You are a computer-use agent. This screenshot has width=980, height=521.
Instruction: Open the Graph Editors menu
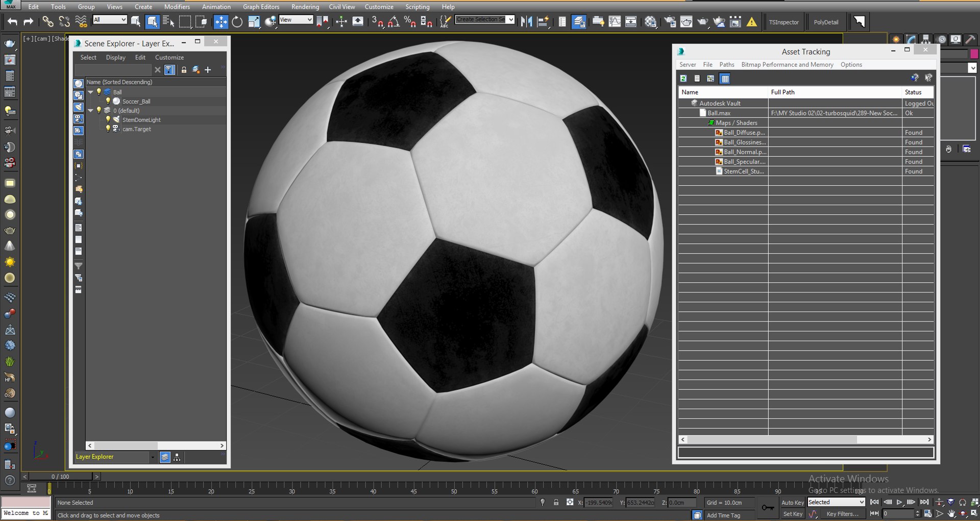[261, 7]
